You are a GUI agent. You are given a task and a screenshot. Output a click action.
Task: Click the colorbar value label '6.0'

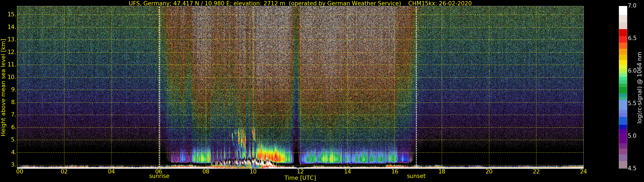click(x=632, y=71)
